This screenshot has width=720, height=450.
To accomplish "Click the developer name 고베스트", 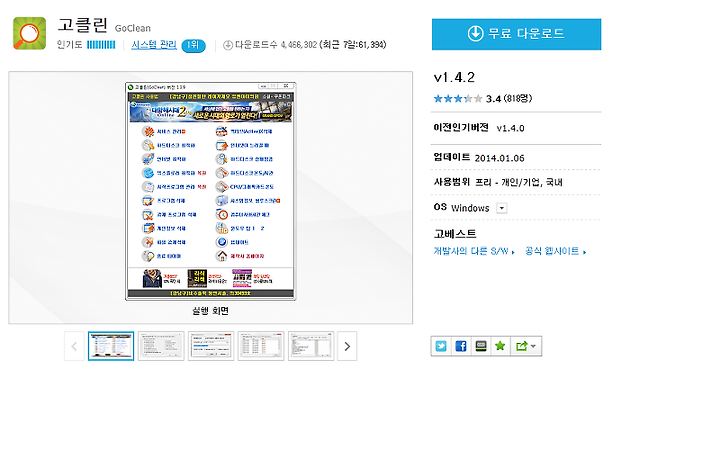I will [455, 234].
